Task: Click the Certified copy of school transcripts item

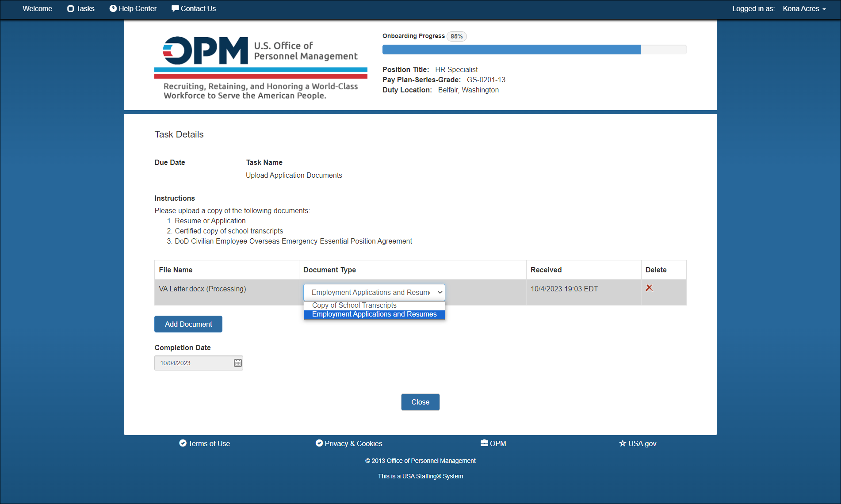Action: tap(229, 231)
